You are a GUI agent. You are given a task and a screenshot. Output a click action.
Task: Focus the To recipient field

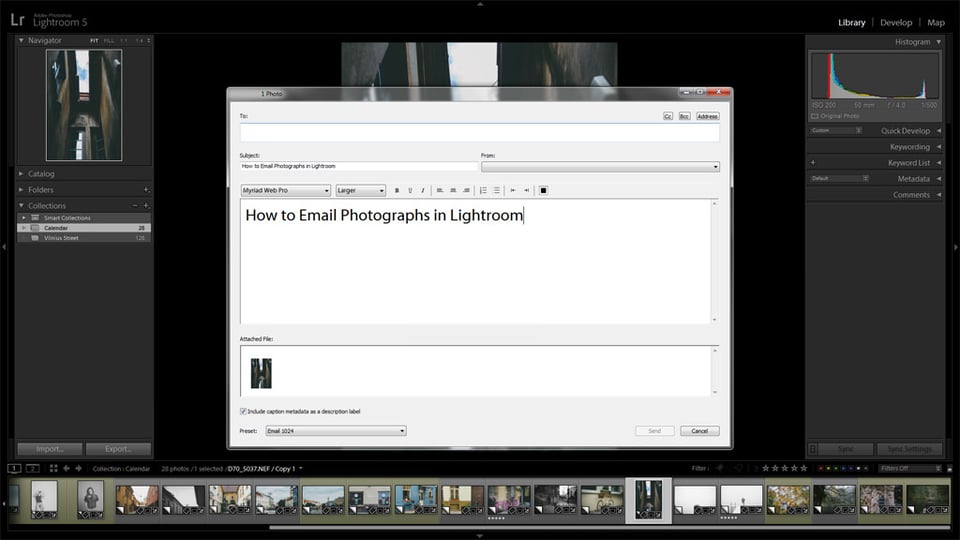479,133
